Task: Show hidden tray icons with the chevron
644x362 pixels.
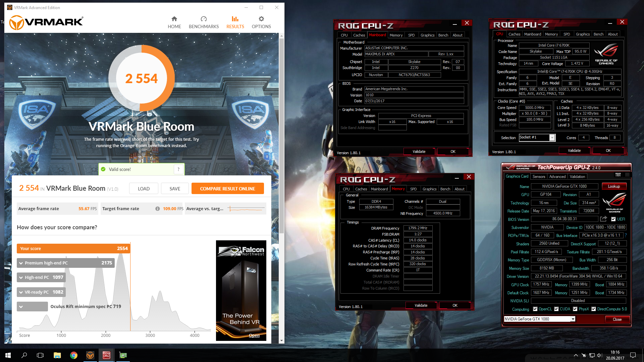Action: pos(576,355)
